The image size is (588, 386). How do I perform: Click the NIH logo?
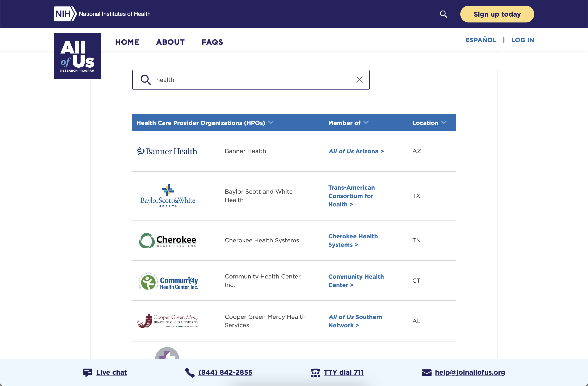(x=65, y=14)
